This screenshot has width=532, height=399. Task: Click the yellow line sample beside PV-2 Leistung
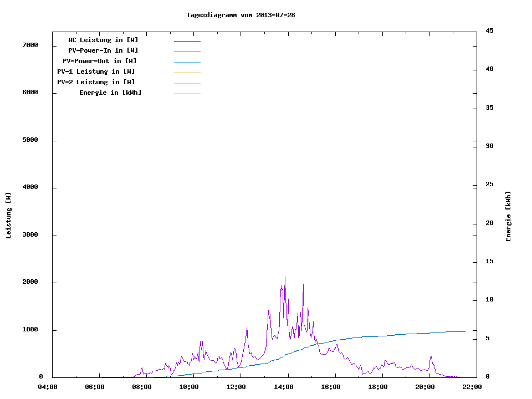click(x=187, y=83)
